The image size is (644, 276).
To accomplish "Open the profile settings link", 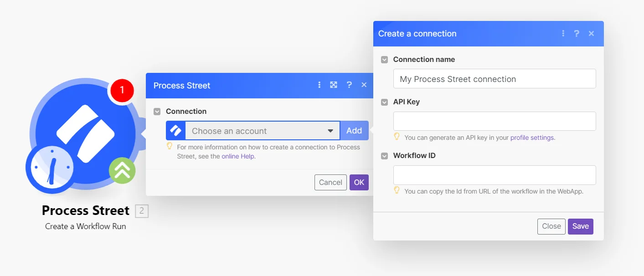I will pos(532,137).
